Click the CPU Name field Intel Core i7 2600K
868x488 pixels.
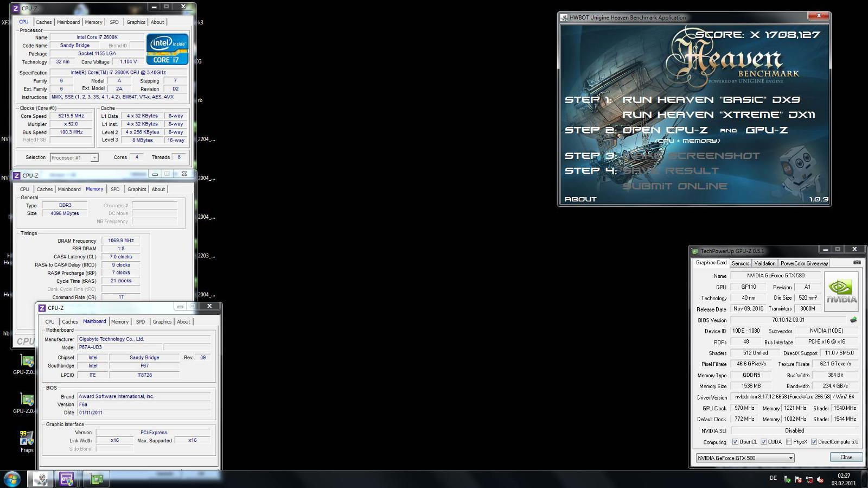click(97, 37)
